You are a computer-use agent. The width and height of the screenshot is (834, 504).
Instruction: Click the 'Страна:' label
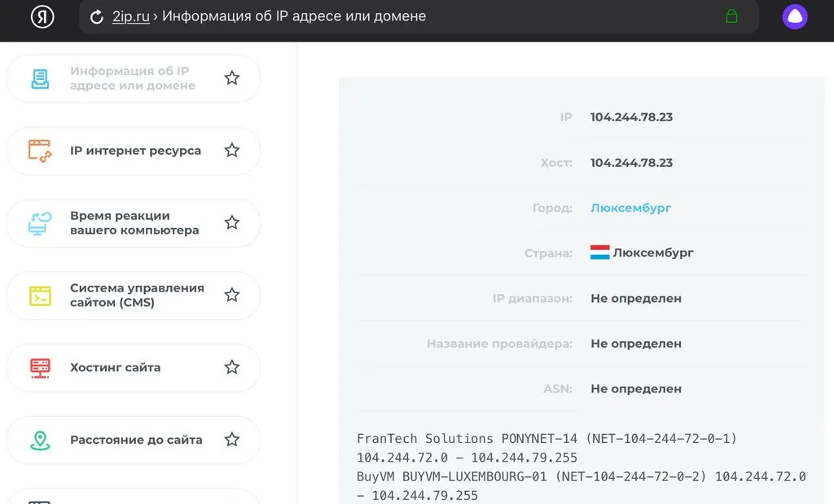[548, 253]
